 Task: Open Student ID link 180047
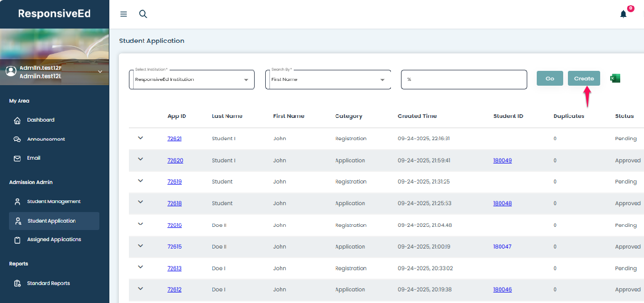502,246
